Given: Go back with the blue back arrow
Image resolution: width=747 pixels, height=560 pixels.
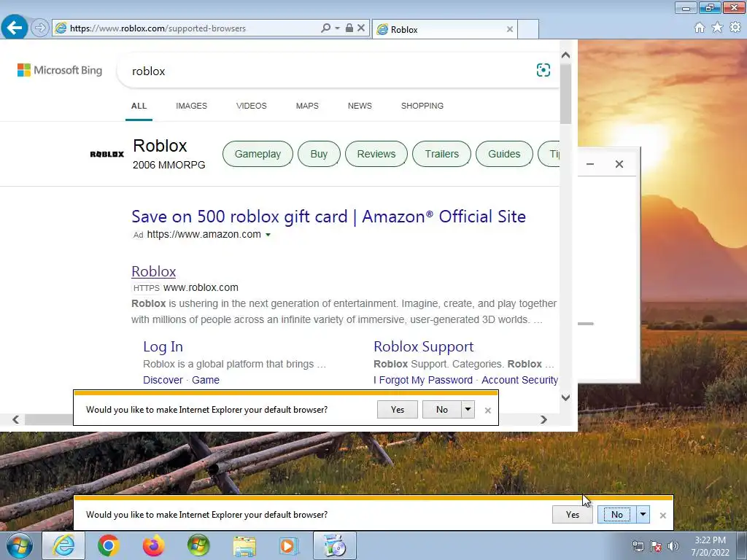Looking at the screenshot, I should pyautogui.click(x=15, y=28).
